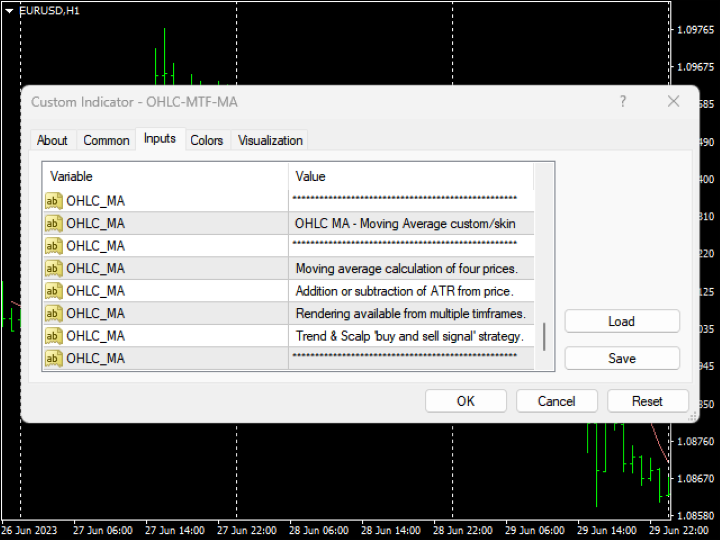Reset the input values
The height and width of the screenshot is (540, 720).
(x=647, y=401)
